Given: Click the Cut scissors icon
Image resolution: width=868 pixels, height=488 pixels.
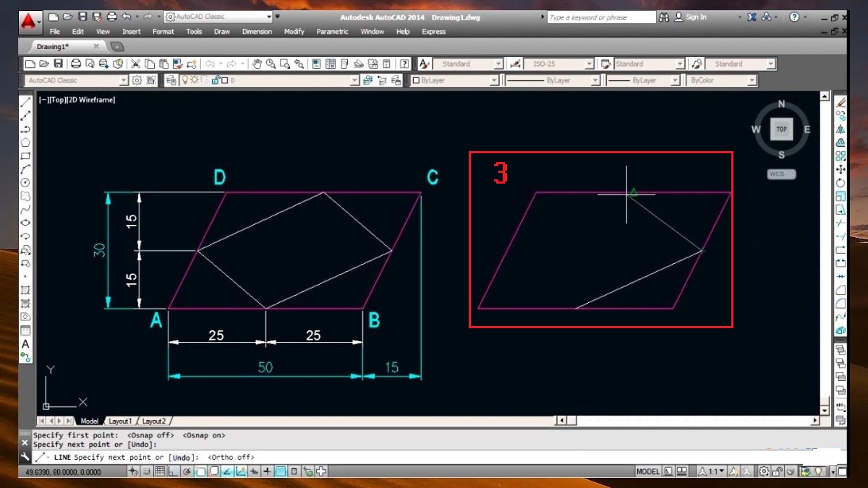Looking at the screenshot, I should point(135,64).
